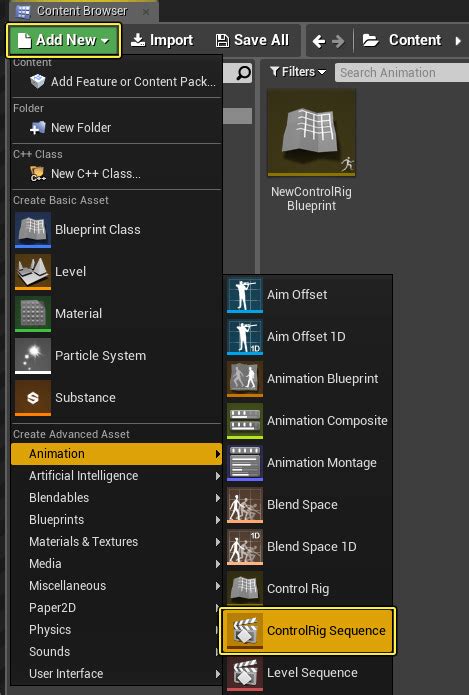Expand the Blendables submenu
This screenshot has height=695, width=469.
point(116,498)
